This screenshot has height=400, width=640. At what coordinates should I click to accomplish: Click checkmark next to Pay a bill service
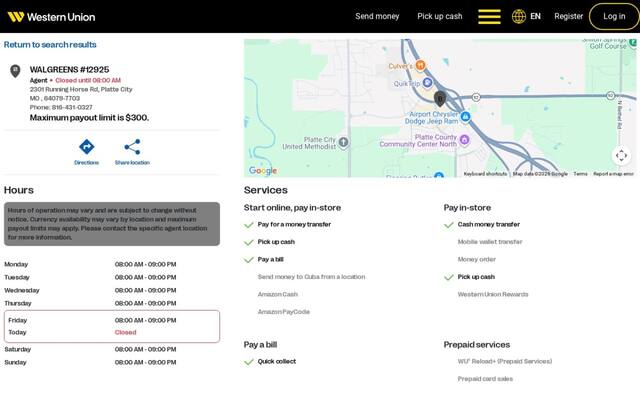249,260
